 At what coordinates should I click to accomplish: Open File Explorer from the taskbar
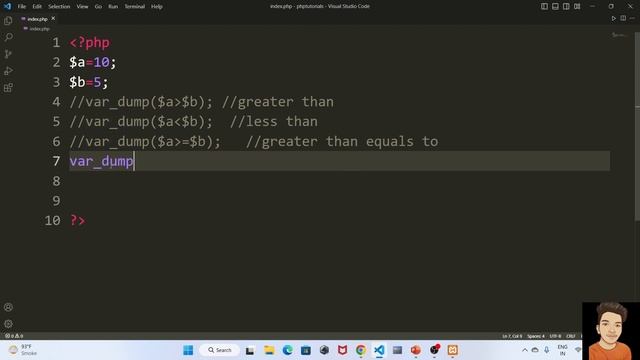click(269, 350)
